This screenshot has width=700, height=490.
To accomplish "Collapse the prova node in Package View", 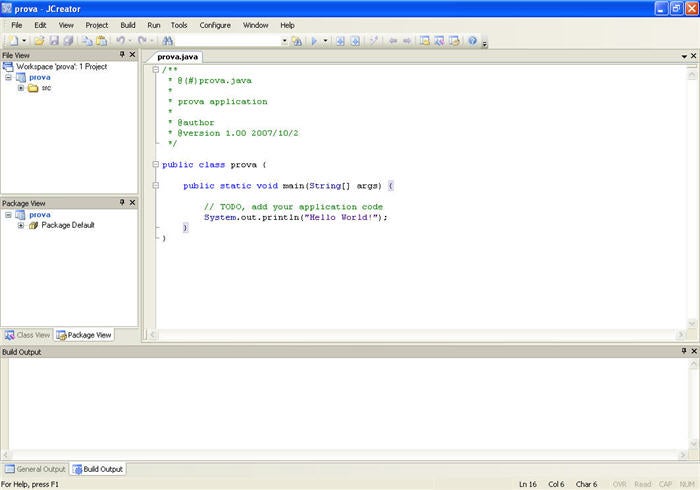I will [8, 215].
